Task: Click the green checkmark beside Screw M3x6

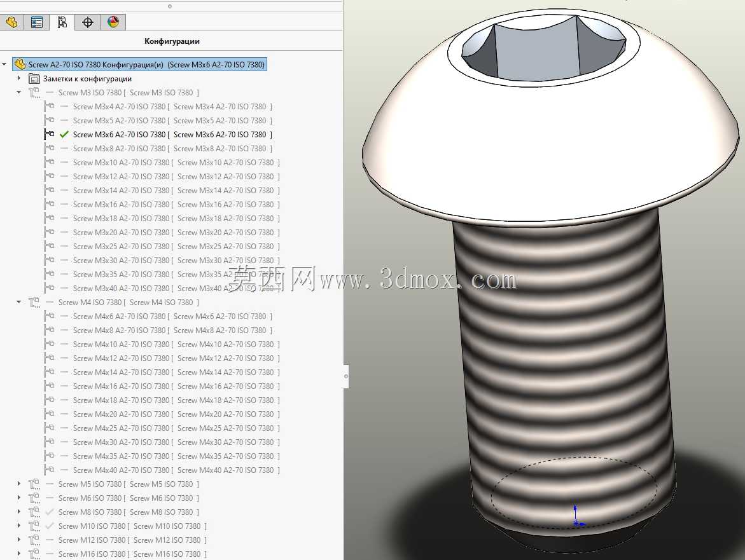Action: tap(64, 134)
